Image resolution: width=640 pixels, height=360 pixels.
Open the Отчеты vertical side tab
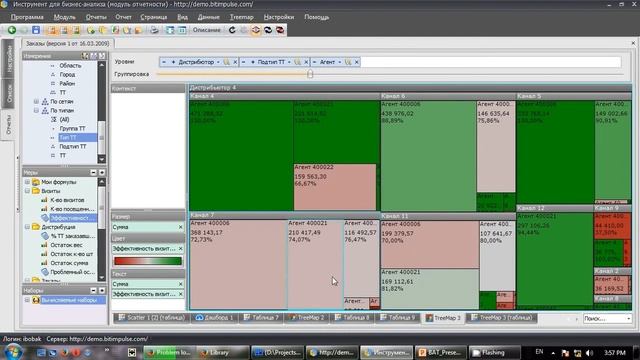(x=8, y=124)
